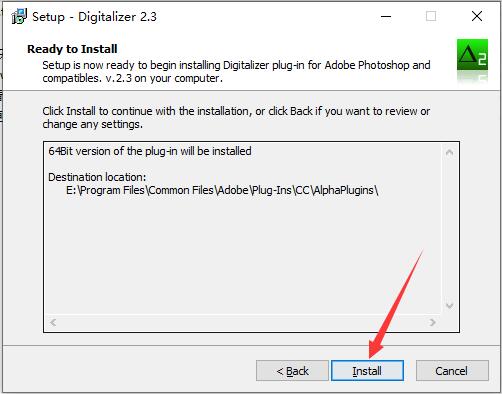Viewport: 502px width, 394px height.
Task: Click the right arrow of horizontal scrollbar
Action: [x=432, y=322]
